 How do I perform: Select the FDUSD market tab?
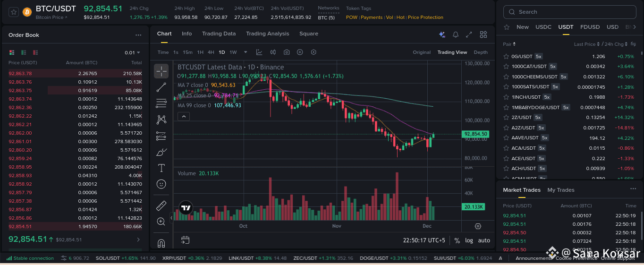(x=590, y=27)
